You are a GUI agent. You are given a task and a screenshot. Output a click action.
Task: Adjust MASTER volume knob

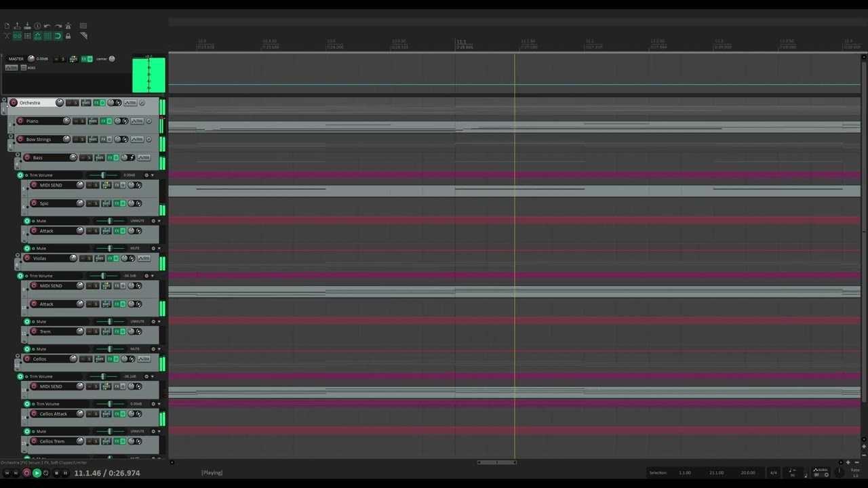(x=31, y=59)
